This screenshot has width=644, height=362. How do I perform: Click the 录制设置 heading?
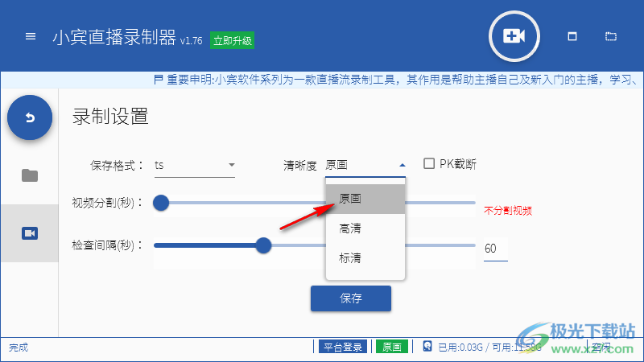click(110, 117)
